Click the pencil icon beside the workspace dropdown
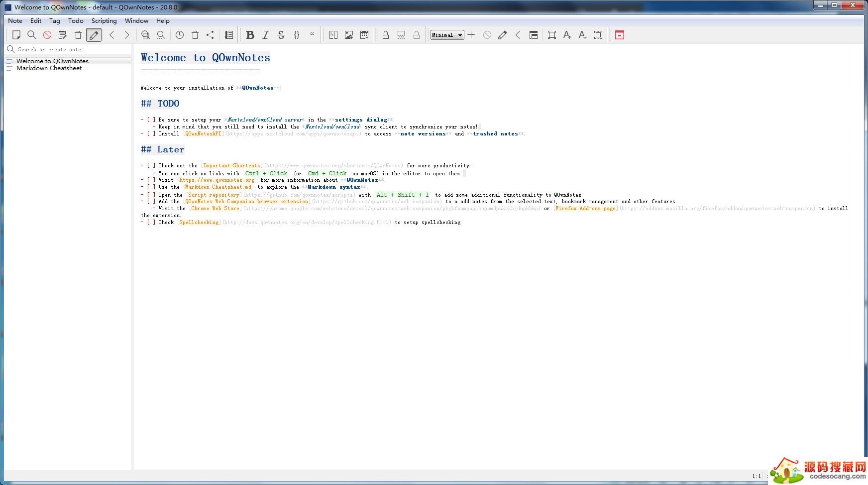 [x=503, y=35]
